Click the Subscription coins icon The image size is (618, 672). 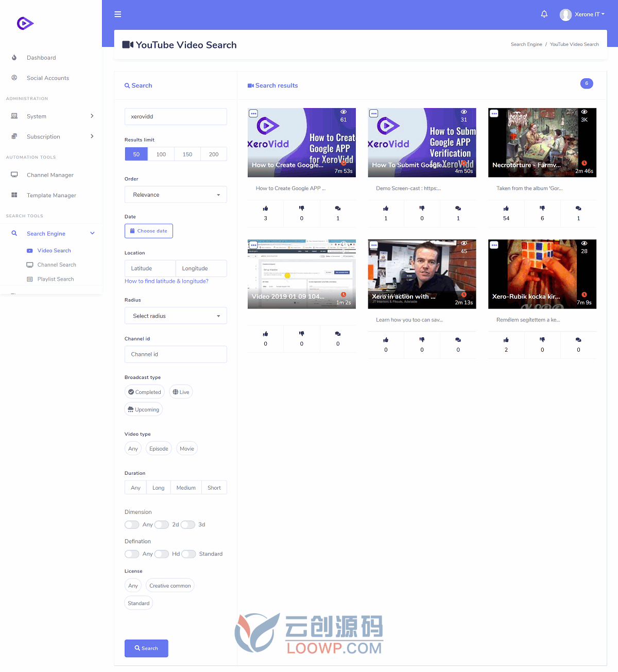(14, 136)
